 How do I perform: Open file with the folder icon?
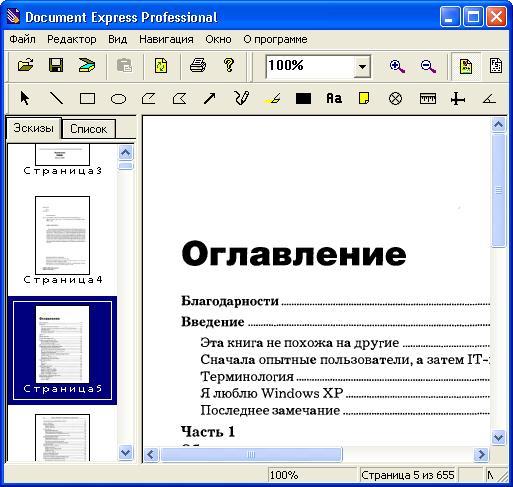[x=26, y=65]
